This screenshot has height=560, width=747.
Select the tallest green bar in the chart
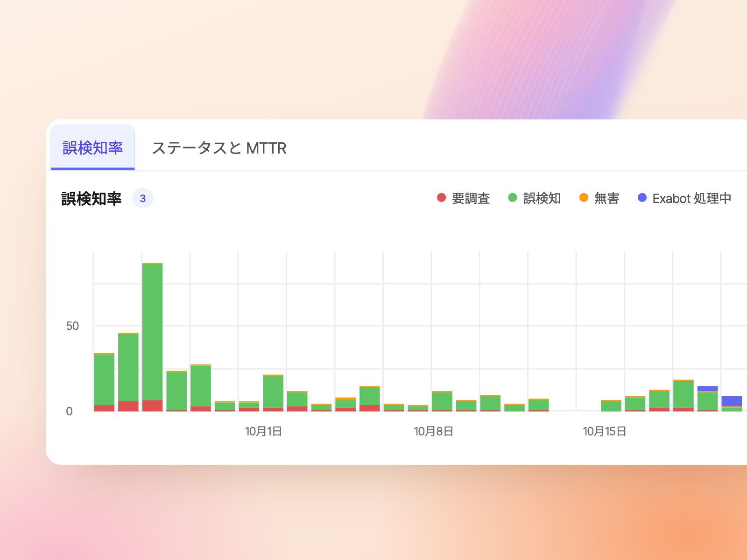[x=152, y=332]
